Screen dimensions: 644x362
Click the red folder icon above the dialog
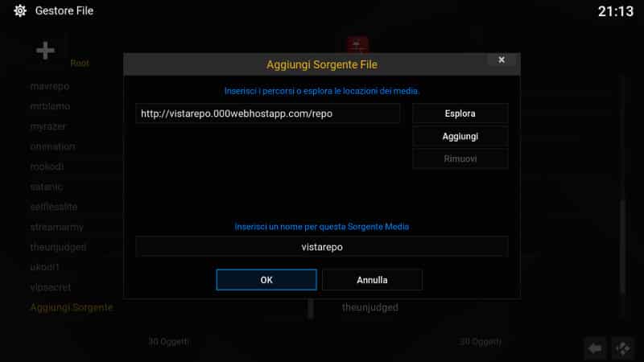(357, 44)
